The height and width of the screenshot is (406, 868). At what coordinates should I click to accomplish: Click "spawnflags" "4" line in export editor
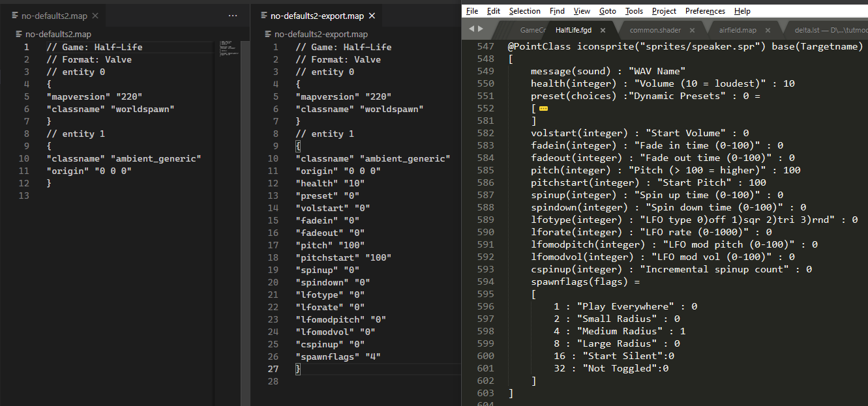click(338, 356)
